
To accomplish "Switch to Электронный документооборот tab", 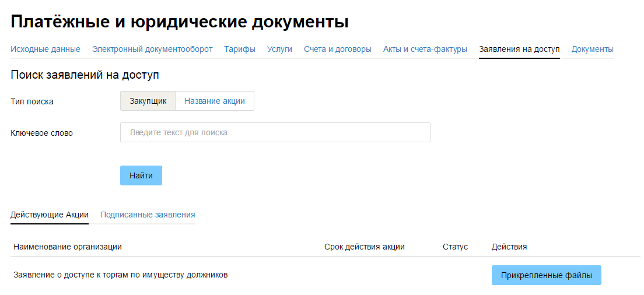I will click(x=152, y=50).
